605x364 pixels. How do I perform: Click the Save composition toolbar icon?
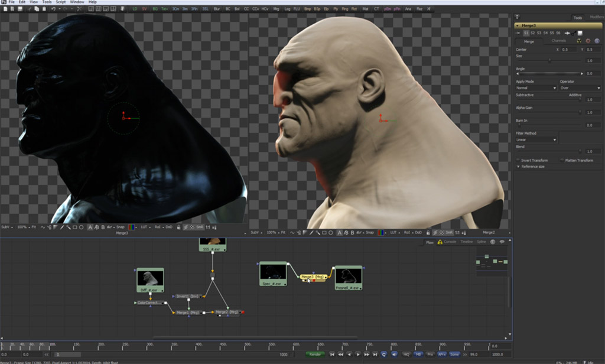tap(19, 9)
